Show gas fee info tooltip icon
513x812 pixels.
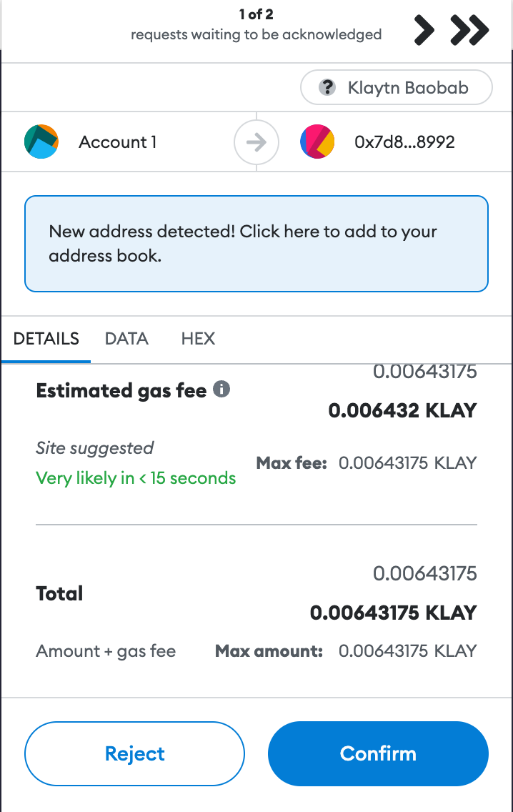(x=221, y=388)
